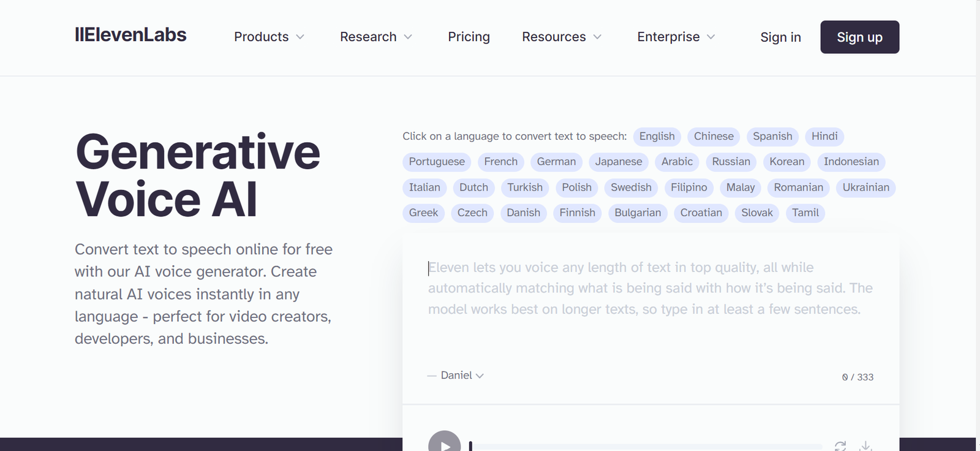
Task: Click the 0 / 333 character counter
Action: coord(858,377)
